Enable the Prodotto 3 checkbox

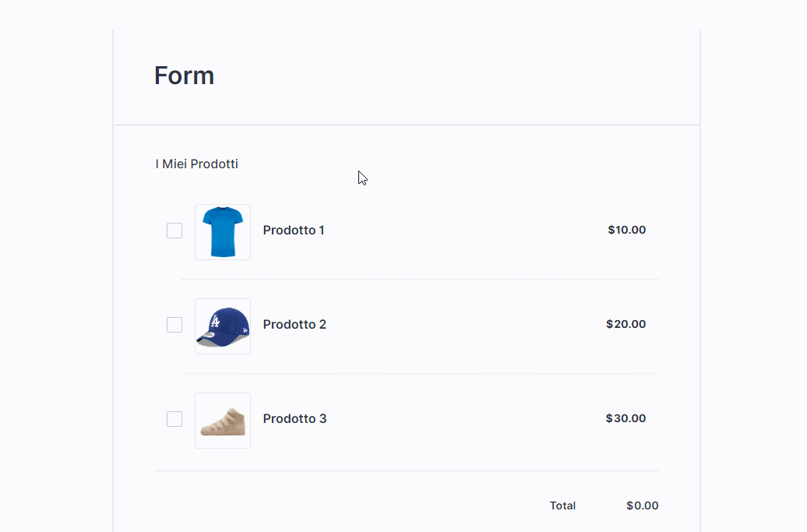[174, 419]
